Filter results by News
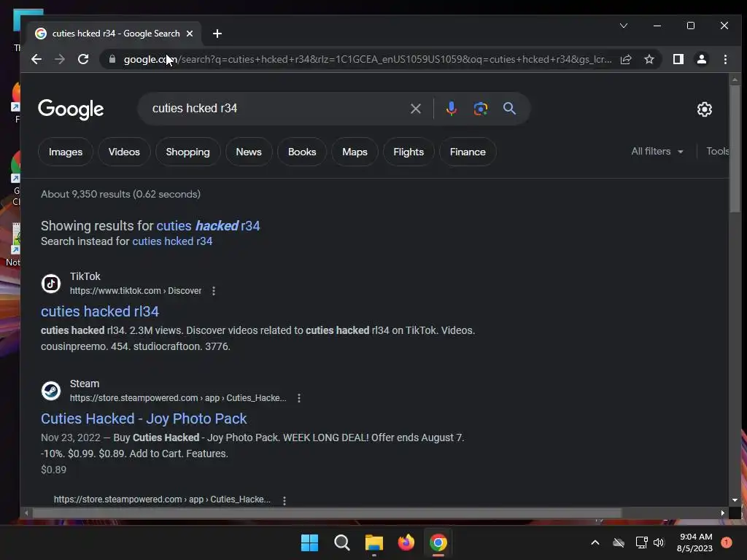Image resolution: width=747 pixels, height=560 pixels. [249, 152]
